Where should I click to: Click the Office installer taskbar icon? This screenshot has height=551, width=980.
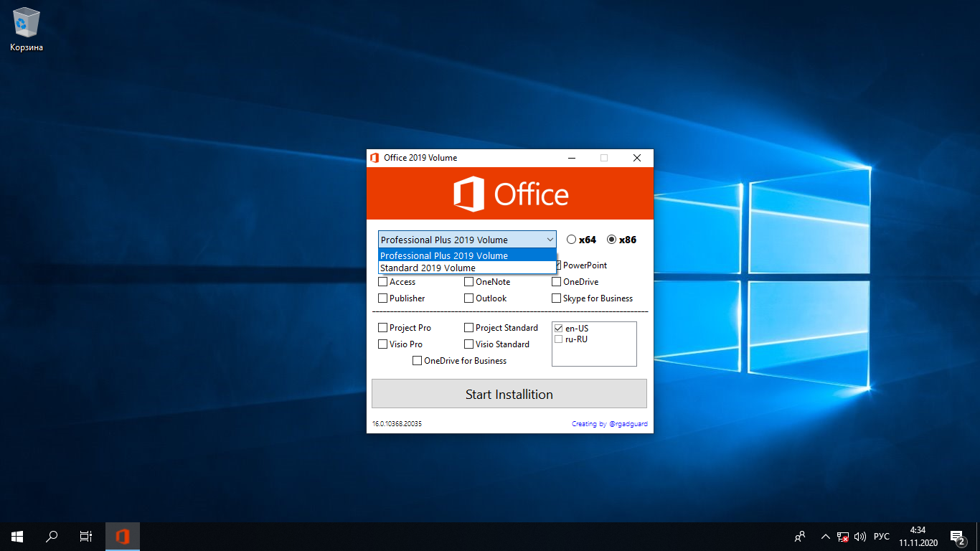pos(123,536)
